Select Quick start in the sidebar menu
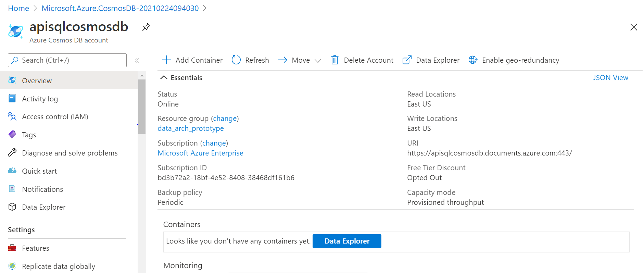The width and height of the screenshot is (644, 273). 39,171
